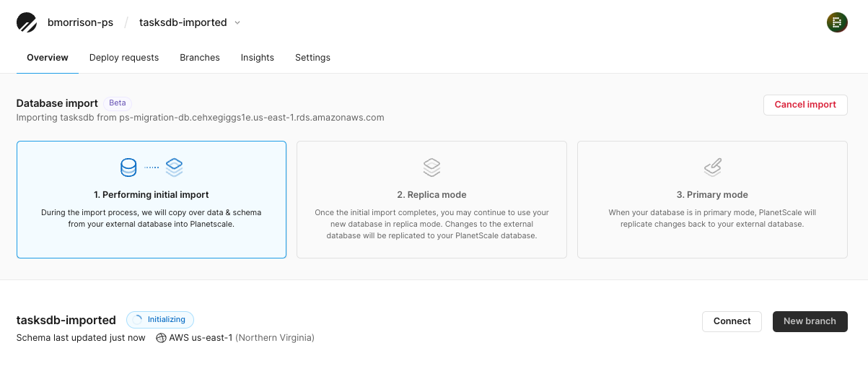Click the Initializing spinner icon

click(139, 320)
